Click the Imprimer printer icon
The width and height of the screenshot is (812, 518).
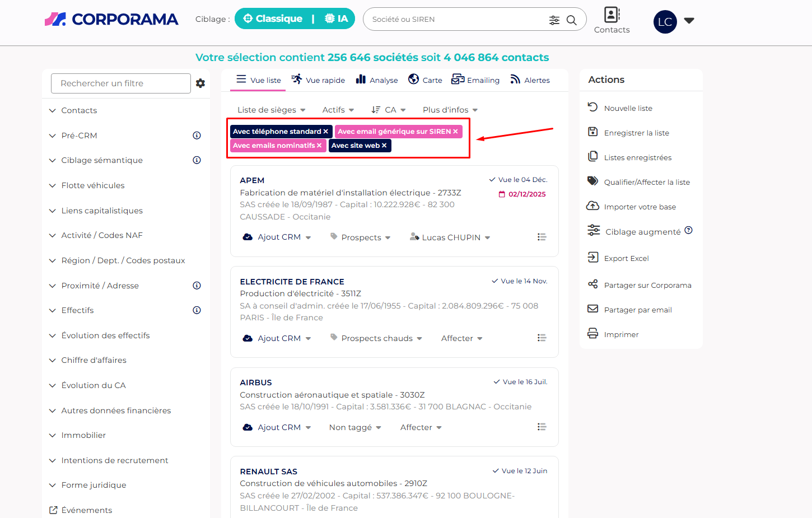(x=592, y=334)
